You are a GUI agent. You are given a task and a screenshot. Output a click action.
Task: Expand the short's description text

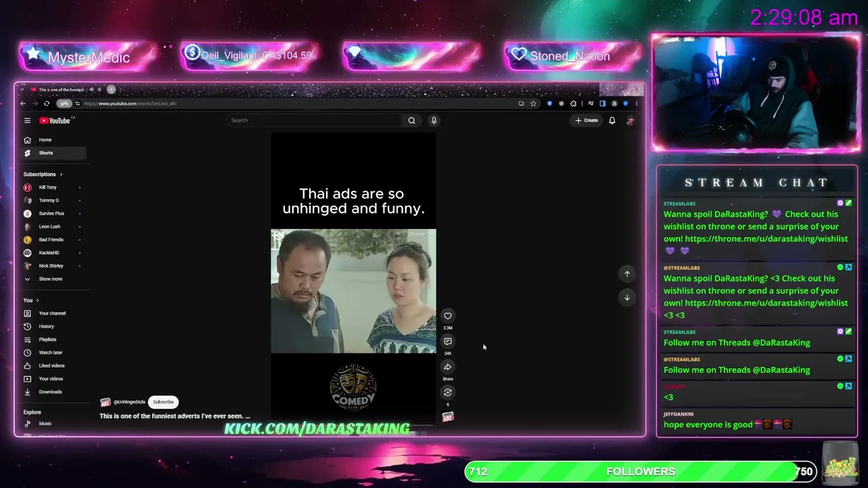(175, 416)
